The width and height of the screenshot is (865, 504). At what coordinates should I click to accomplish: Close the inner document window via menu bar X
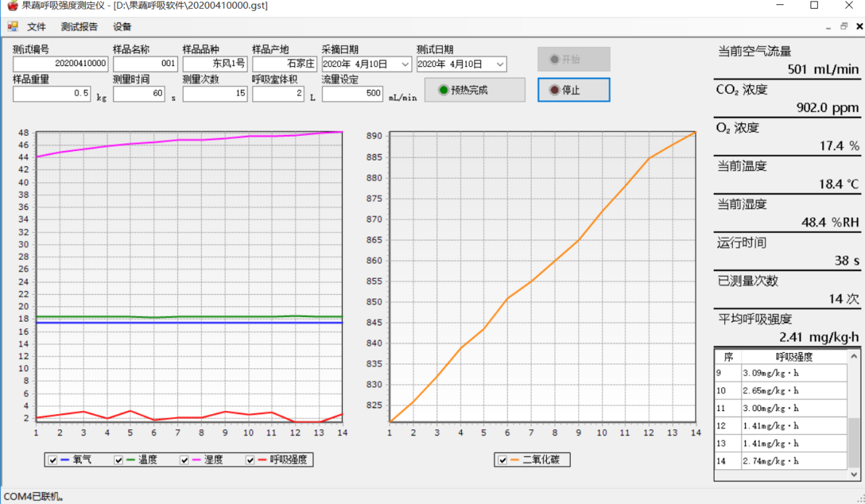[858, 27]
